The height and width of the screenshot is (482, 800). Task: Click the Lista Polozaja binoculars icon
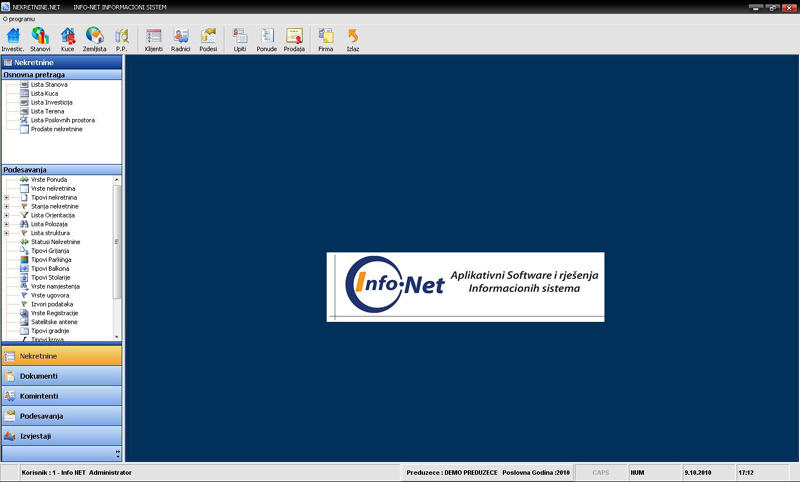point(24,224)
